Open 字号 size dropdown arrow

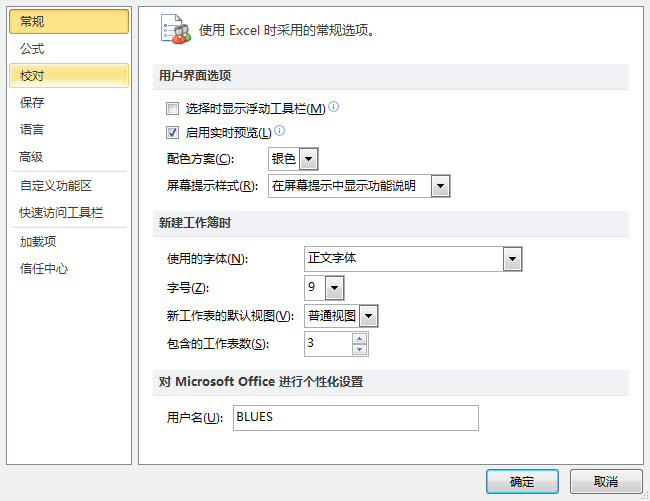click(335, 288)
